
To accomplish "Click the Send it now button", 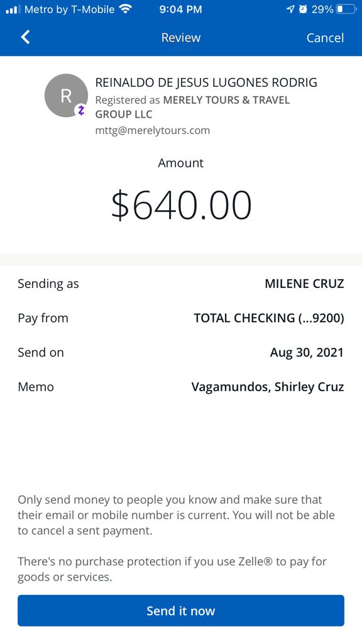I will point(180,611).
